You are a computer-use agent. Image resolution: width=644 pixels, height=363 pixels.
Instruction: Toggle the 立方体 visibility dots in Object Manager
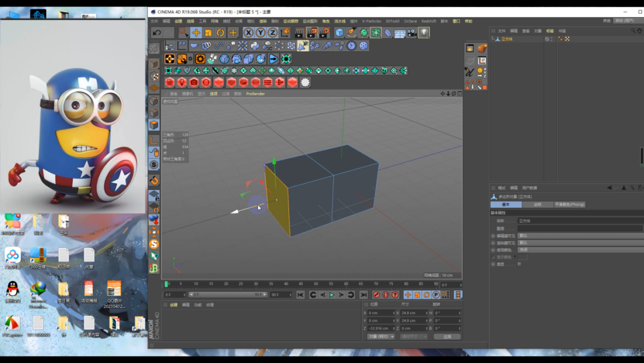pos(551,39)
